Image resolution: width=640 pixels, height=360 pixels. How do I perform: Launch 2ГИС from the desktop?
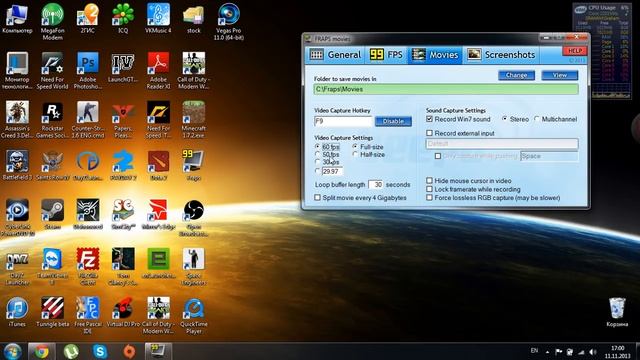pyautogui.click(x=87, y=18)
